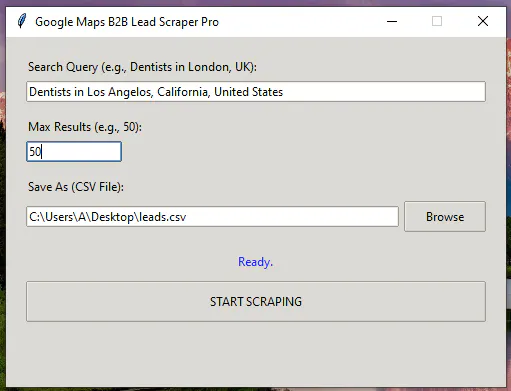Click the window title 'Google Maps B2B Lead Scraper Pro'
The width and height of the screenshot is (511, 391).
click(127, 22)
